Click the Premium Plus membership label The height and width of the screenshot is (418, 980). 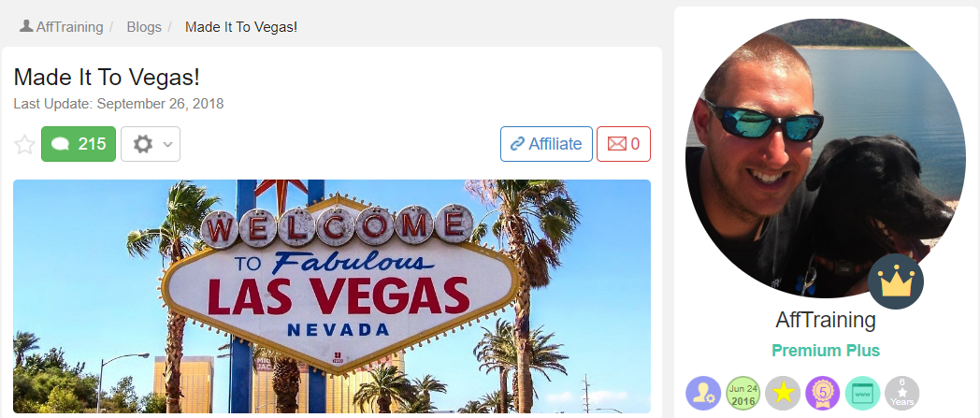[x=826, y=351]
